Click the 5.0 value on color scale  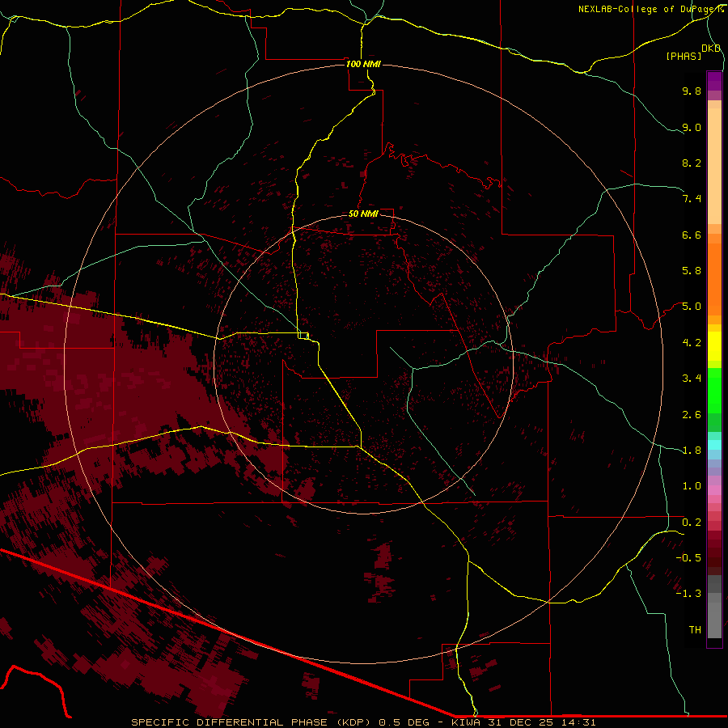coord(692,307)
